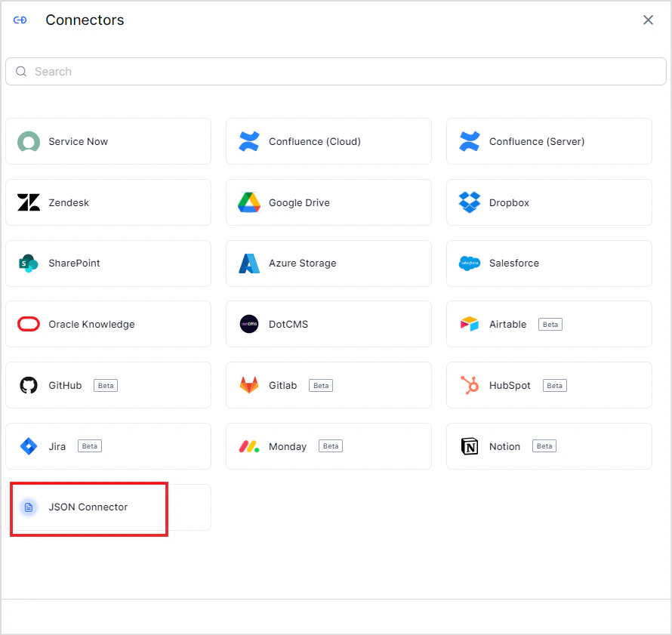Screen dimensions: 672x635
Task: Click the DotCMS round dark icon
Action: tap(249, 325)
